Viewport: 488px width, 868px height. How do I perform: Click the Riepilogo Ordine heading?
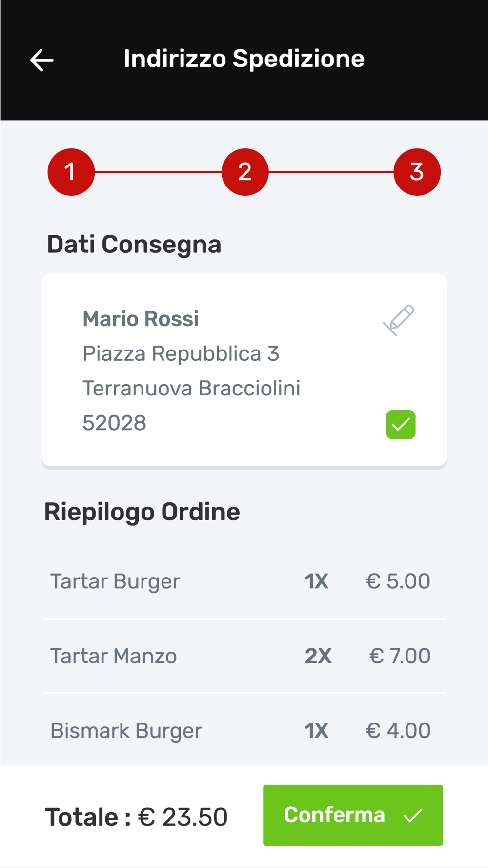click(142, 512)
